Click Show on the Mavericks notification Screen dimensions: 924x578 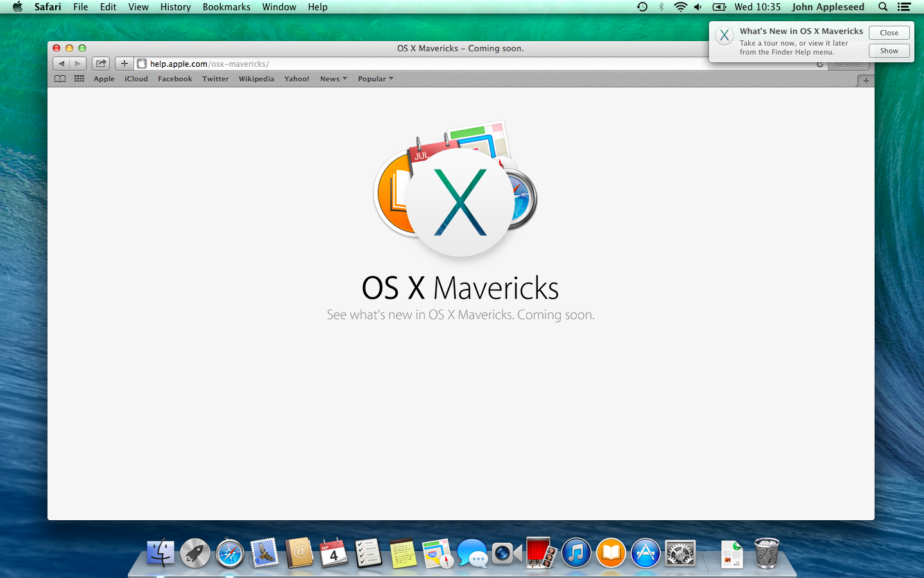[x=889, y=51]
